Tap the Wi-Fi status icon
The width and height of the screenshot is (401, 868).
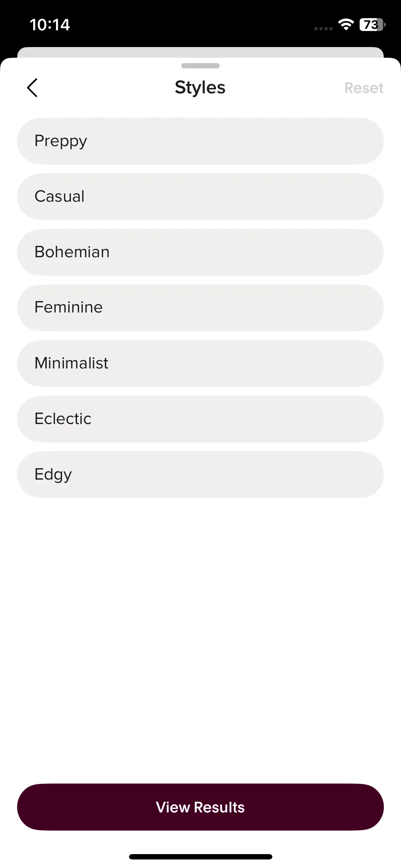pos(346,24)
